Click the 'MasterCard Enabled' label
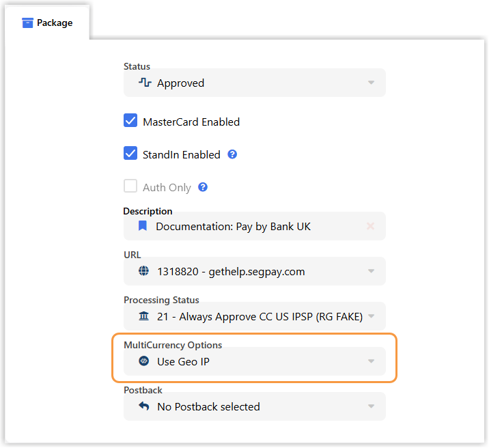489x448 pixels. 191,122
